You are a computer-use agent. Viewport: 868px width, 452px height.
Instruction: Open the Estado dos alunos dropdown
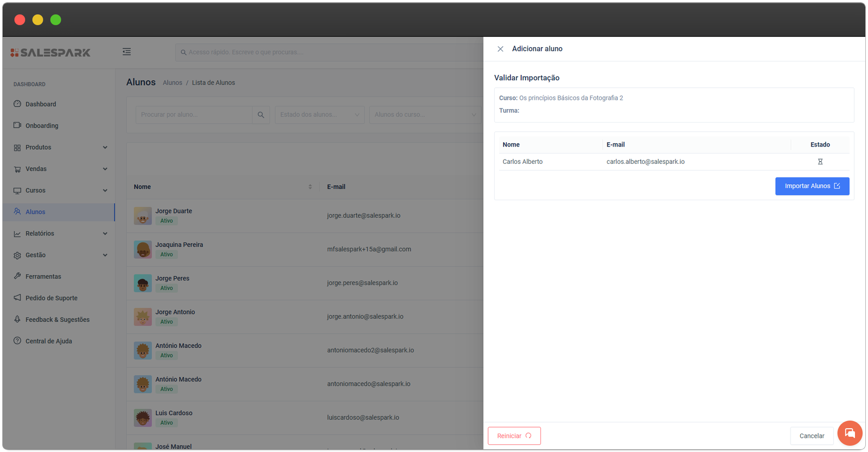point(320,115)
